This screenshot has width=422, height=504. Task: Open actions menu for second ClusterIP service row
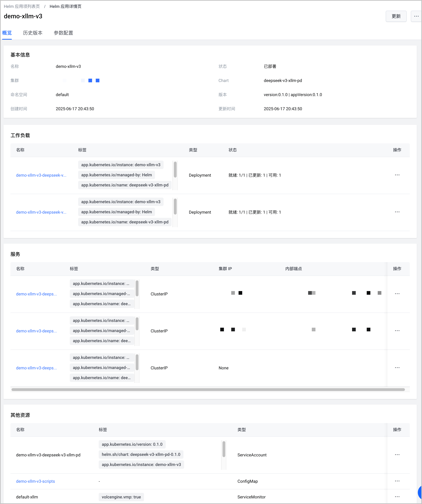coord(397,331)
